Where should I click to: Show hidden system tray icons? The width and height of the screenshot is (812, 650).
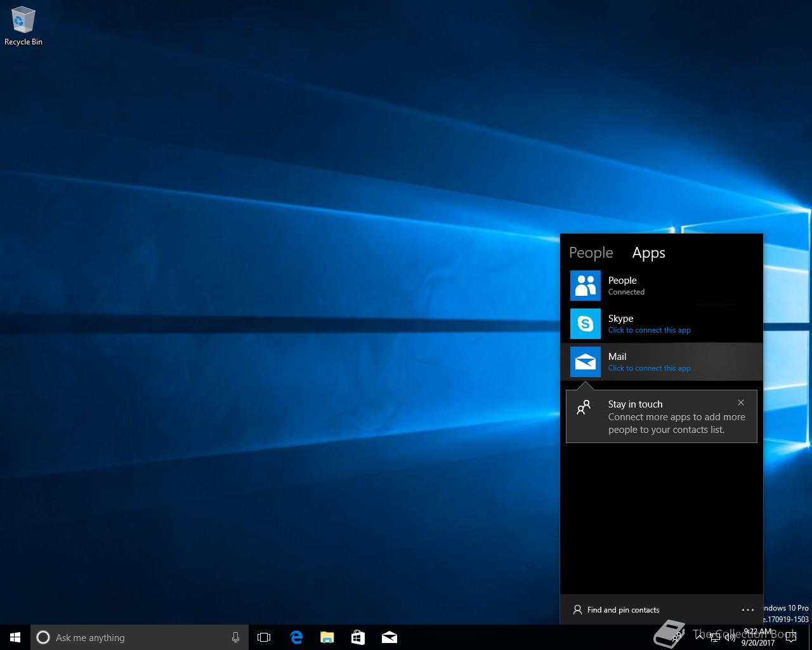(698, 637)
